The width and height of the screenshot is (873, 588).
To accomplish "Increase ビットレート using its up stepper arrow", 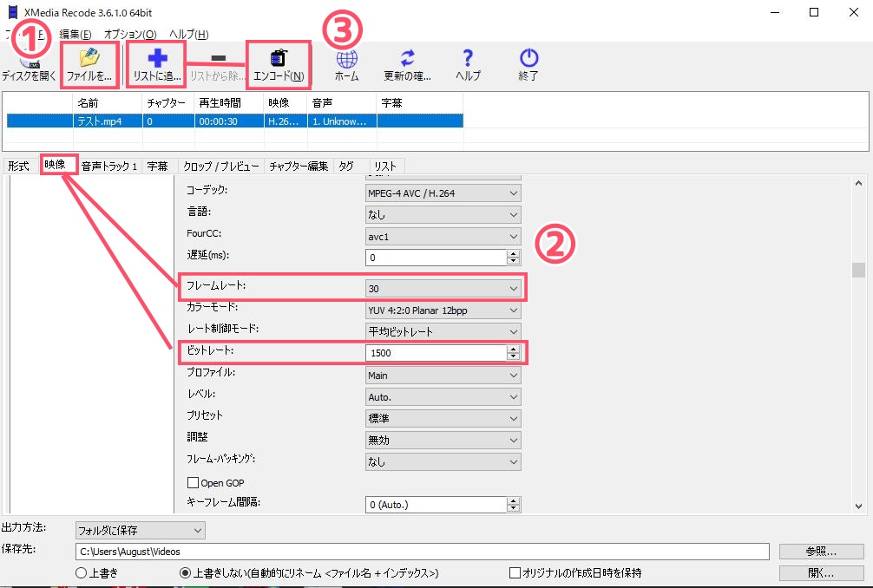I will [514, 348].
